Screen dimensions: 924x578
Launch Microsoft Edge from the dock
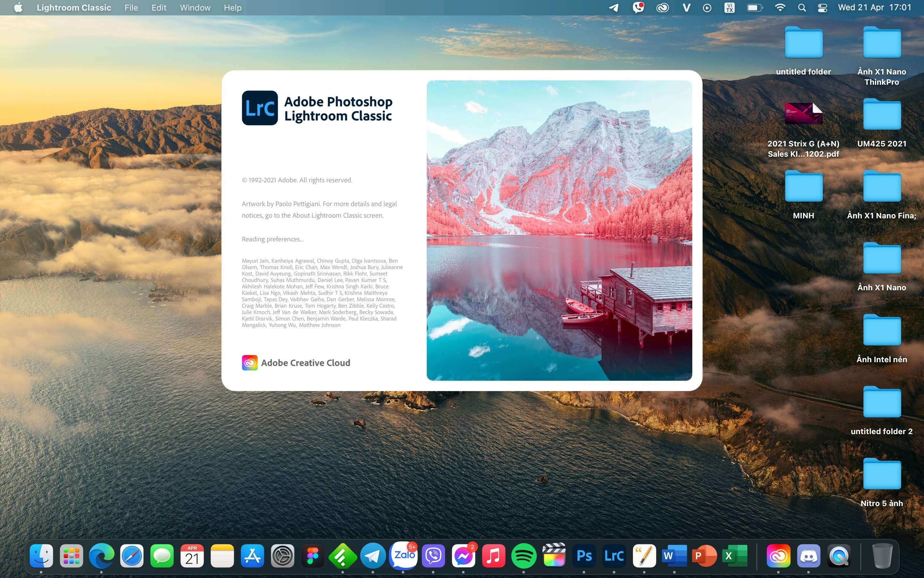102,556
